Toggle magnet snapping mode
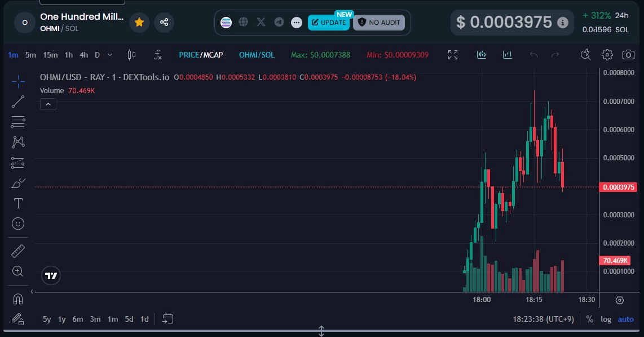The image size is (644, 337). click(18, 299)
